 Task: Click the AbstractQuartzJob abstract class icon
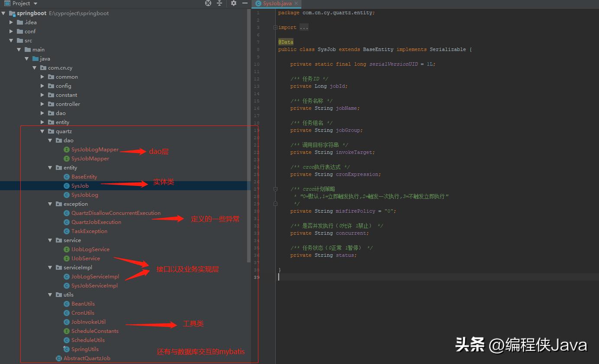point(59,358)
